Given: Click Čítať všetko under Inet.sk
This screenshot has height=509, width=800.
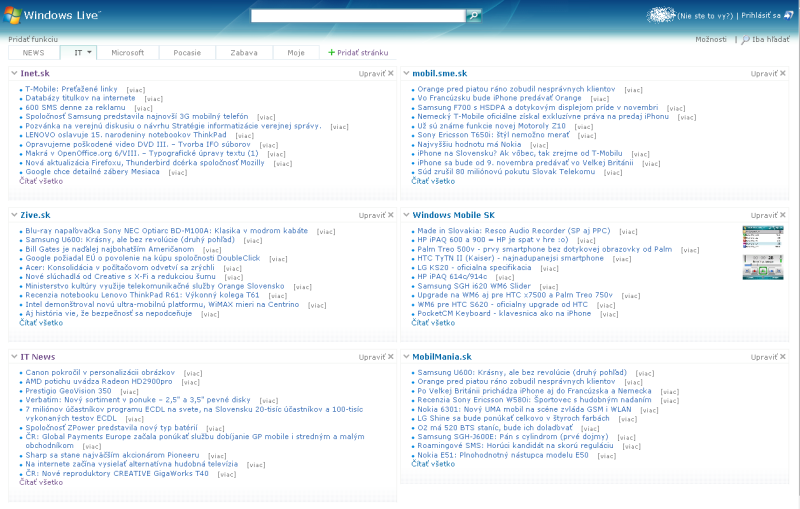Looking at the screenshot, I should [x=41, y=181].
